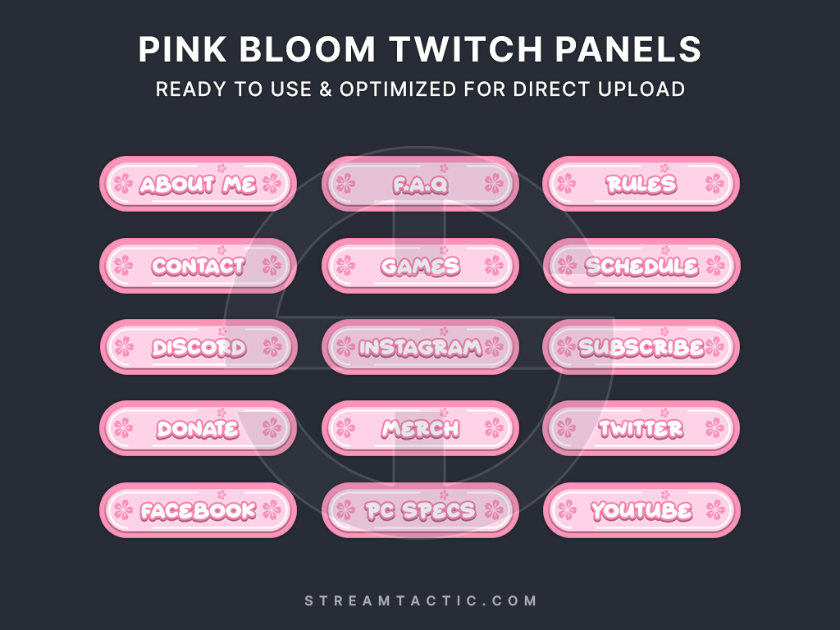Open the PC Specs panel button
This screenshot has width=840, height=630.
click(420, 510)
